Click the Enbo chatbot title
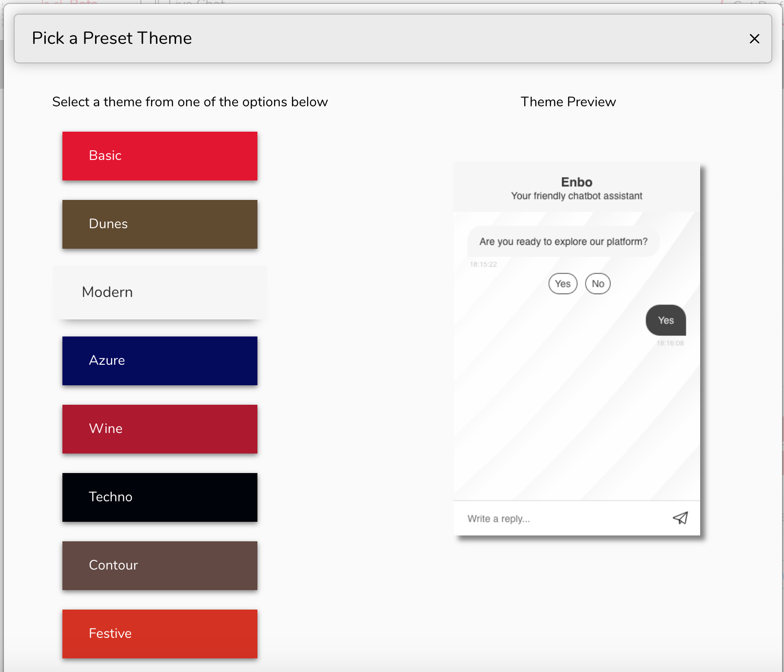 577,182
